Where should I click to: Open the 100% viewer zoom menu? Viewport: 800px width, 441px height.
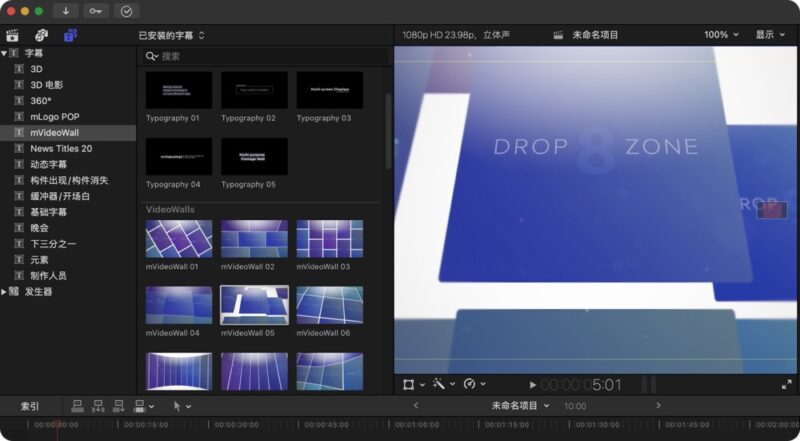point(721,35)
